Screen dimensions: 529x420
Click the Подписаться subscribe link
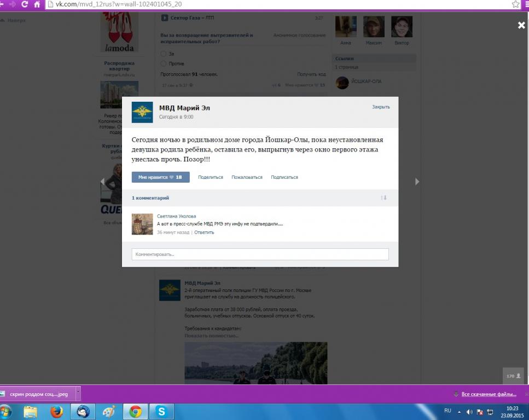pos(284,177)
